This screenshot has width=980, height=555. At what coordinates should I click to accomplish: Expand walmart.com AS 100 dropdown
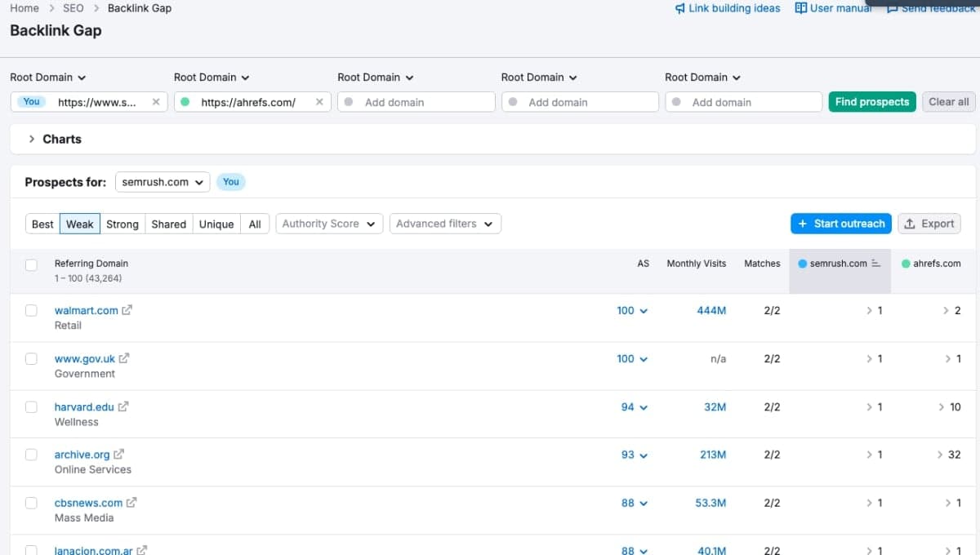[632, 311]
